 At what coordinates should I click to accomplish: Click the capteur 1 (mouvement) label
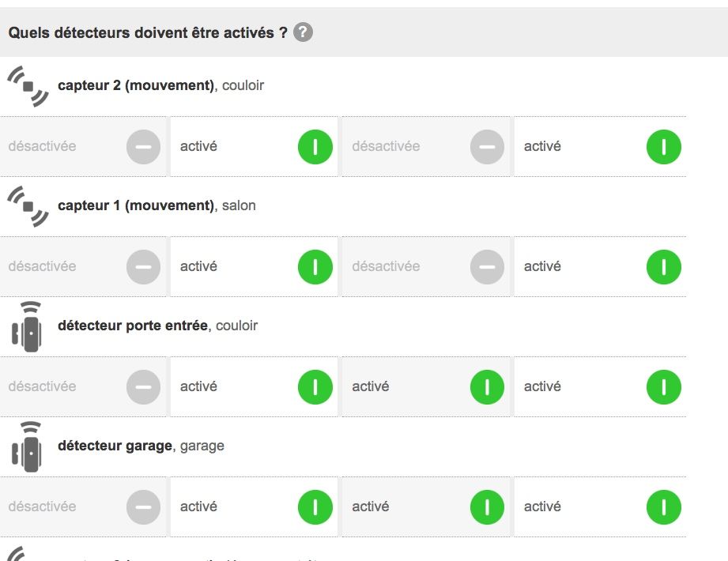136,205
